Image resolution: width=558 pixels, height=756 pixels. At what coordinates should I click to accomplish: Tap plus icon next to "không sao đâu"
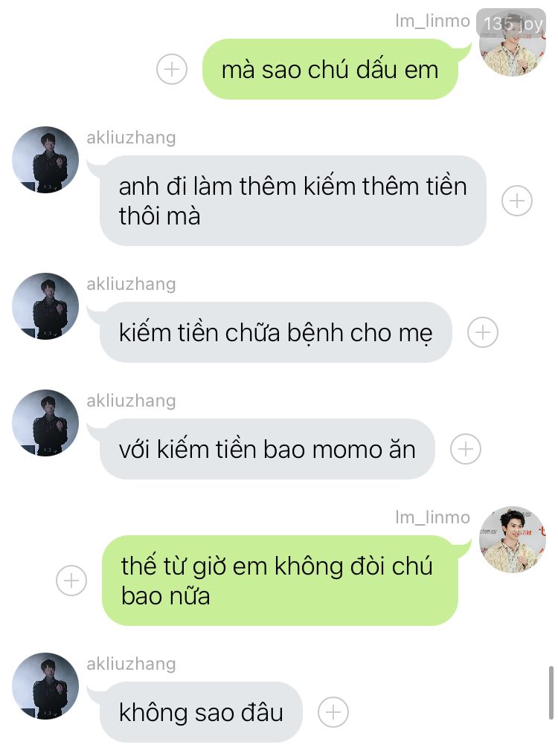(333, 711)
